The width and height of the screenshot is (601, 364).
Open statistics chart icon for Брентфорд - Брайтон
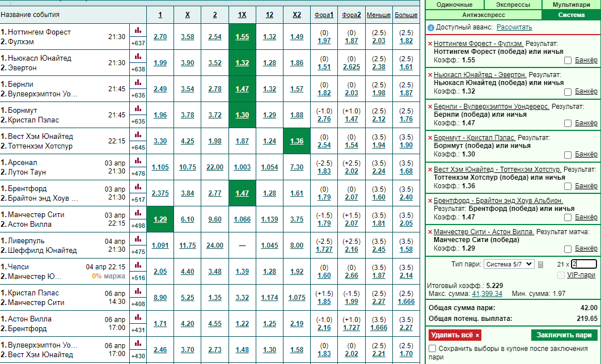coord(138,187)
